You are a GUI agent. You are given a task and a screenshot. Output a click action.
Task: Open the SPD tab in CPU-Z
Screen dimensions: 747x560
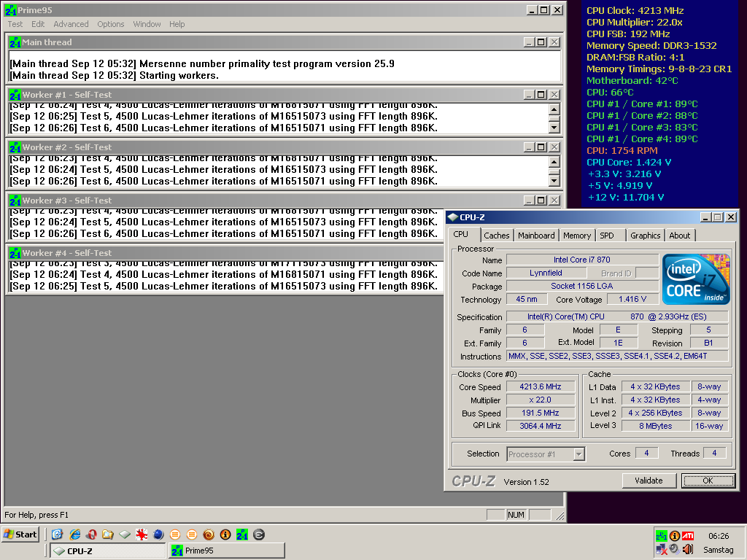[x=607, y=236]
